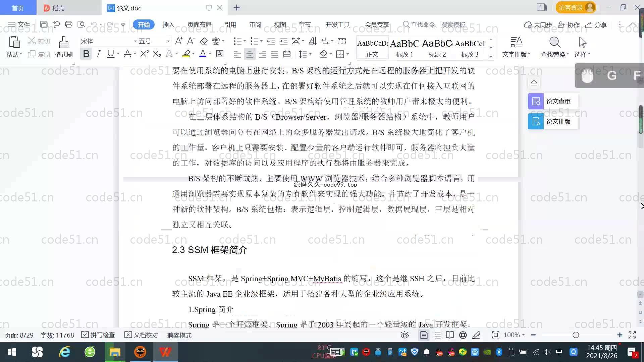The image size is (644, 362).
Task: Open the File menu
Action: pos(19,24)
